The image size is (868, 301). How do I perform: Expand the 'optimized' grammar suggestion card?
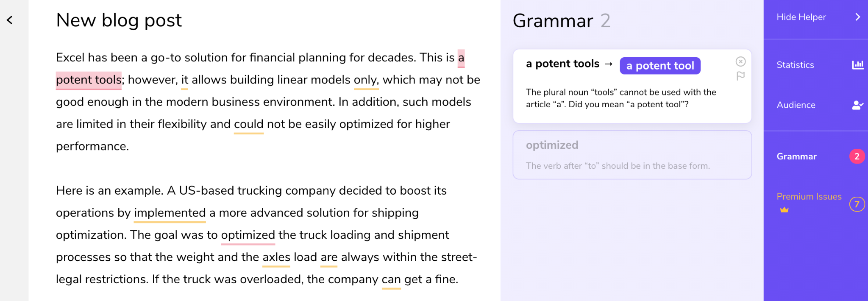click(x=632, y=155)
